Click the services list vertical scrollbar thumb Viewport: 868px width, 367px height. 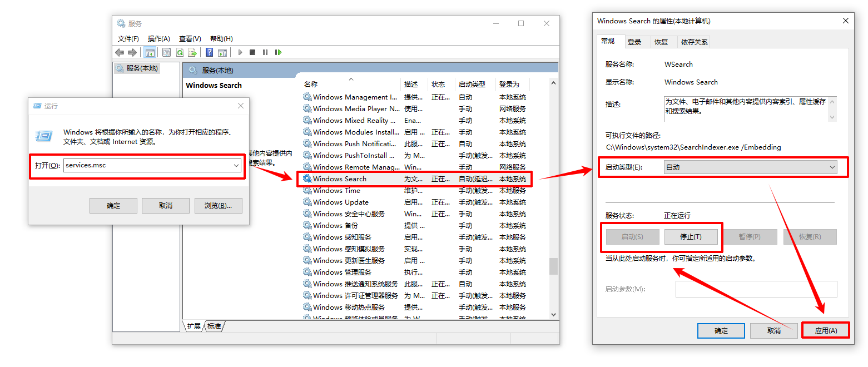point(553,266)
